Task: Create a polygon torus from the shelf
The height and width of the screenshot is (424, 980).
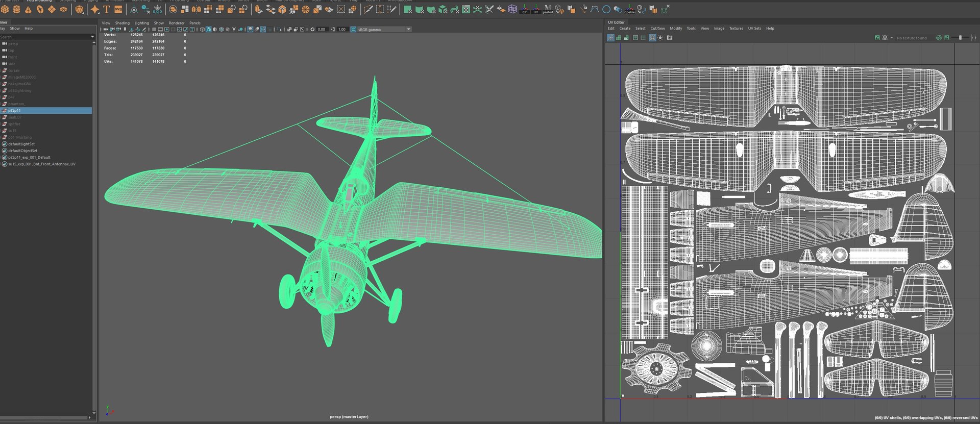Action: 40,9
